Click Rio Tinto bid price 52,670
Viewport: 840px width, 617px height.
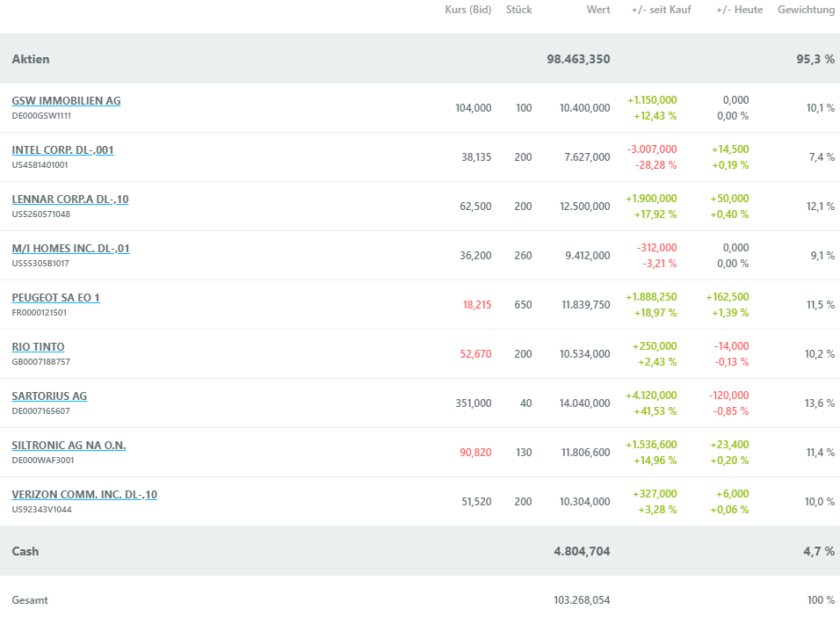point(475,354)
